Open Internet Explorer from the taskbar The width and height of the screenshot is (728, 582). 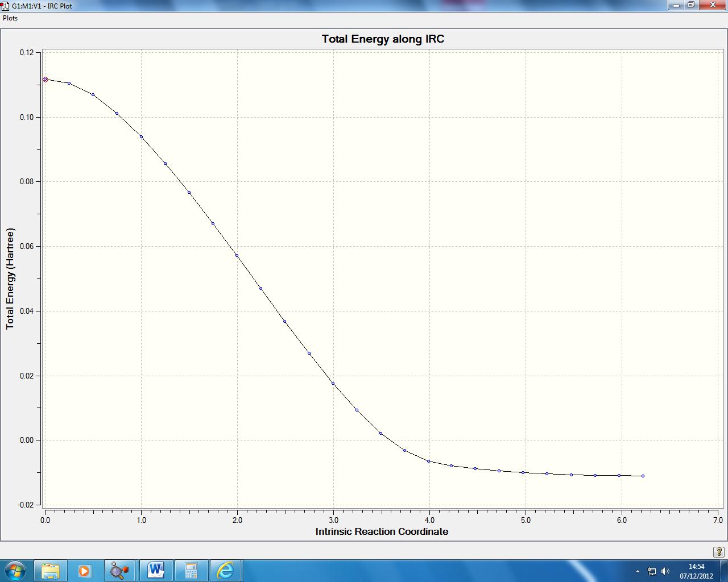226,570
